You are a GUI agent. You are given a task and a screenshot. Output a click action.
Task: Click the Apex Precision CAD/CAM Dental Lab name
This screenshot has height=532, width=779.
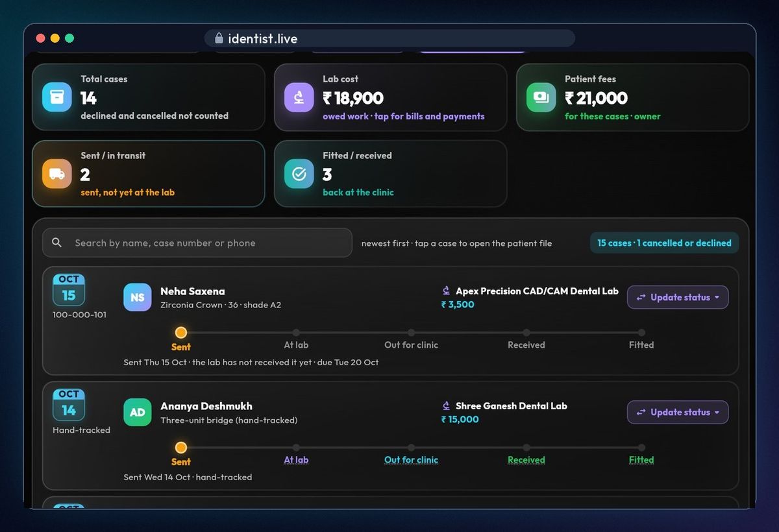tap(537, 291)
